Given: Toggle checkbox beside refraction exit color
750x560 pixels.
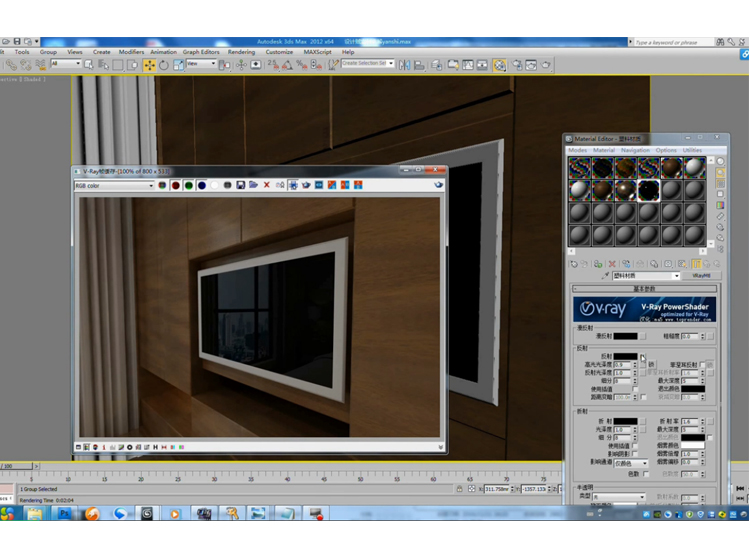Looking at the screenshot, I should (710, 438).
